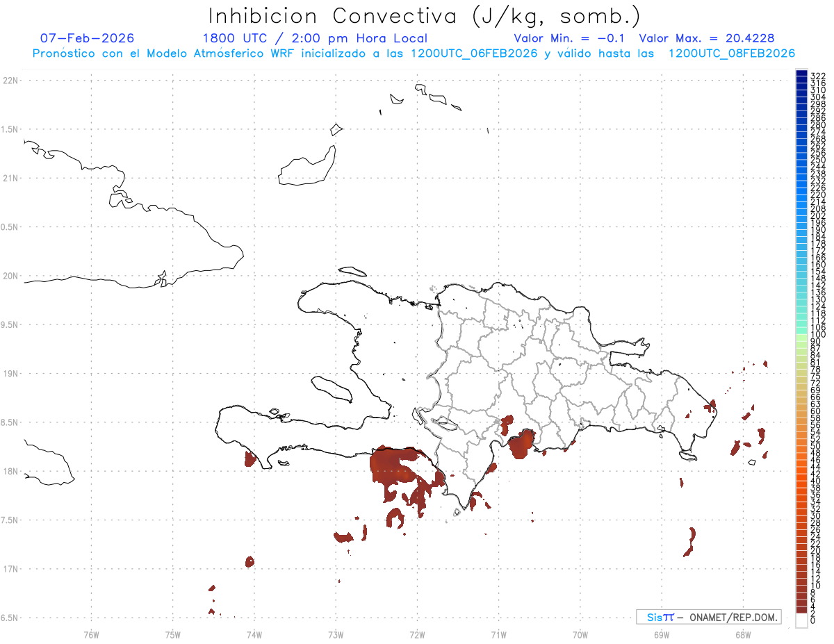Screen dimensions: 834x644
Task: Click colorbar label '20'
Action: 815,550
